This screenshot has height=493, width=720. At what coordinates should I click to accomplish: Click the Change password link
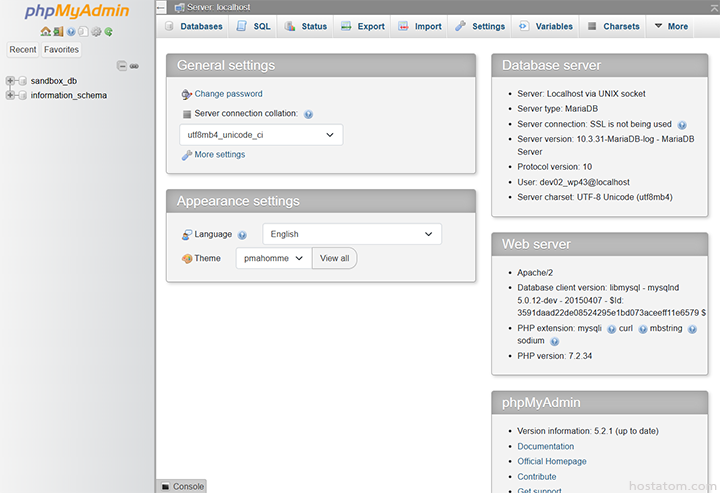point(228,94)
